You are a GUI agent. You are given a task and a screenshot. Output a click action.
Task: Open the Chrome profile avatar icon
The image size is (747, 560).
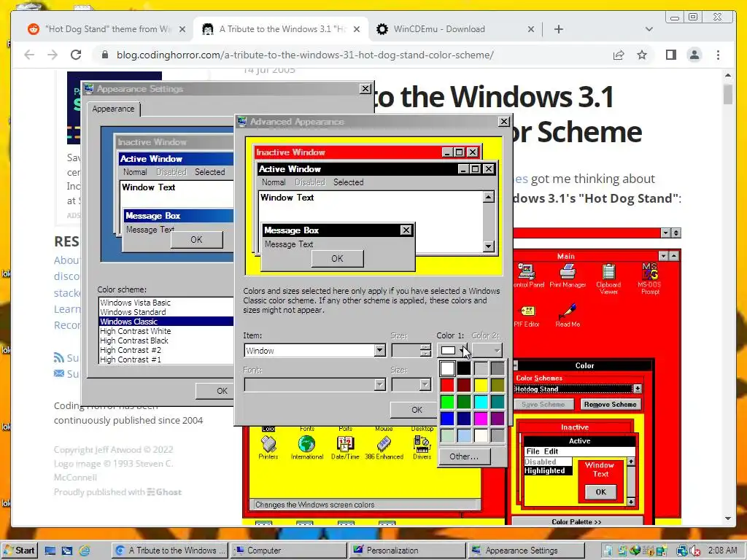(694, 55)
